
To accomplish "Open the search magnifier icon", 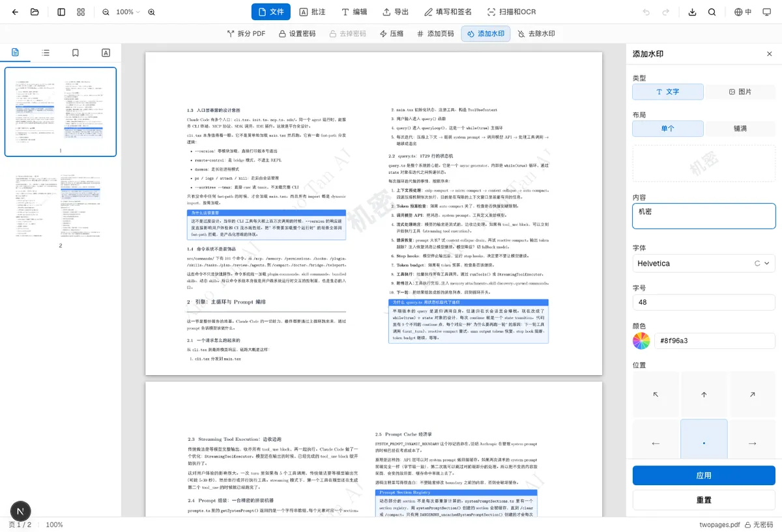I will 712,12.
